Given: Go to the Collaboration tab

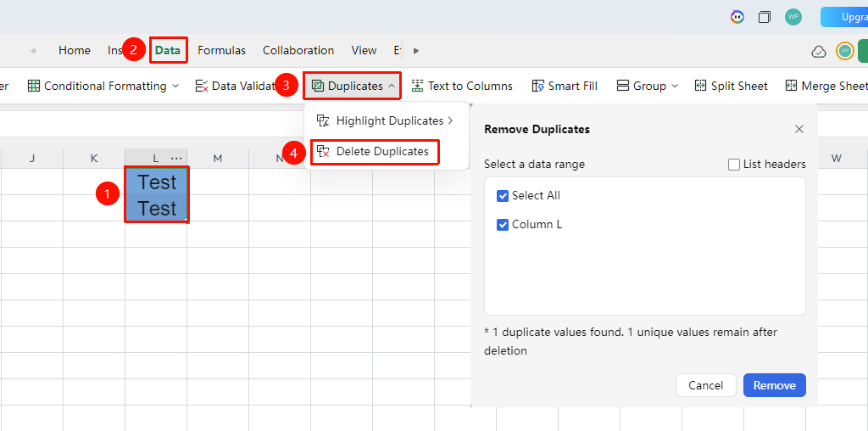Looking at the screenshot, I should tap(298, 50).
